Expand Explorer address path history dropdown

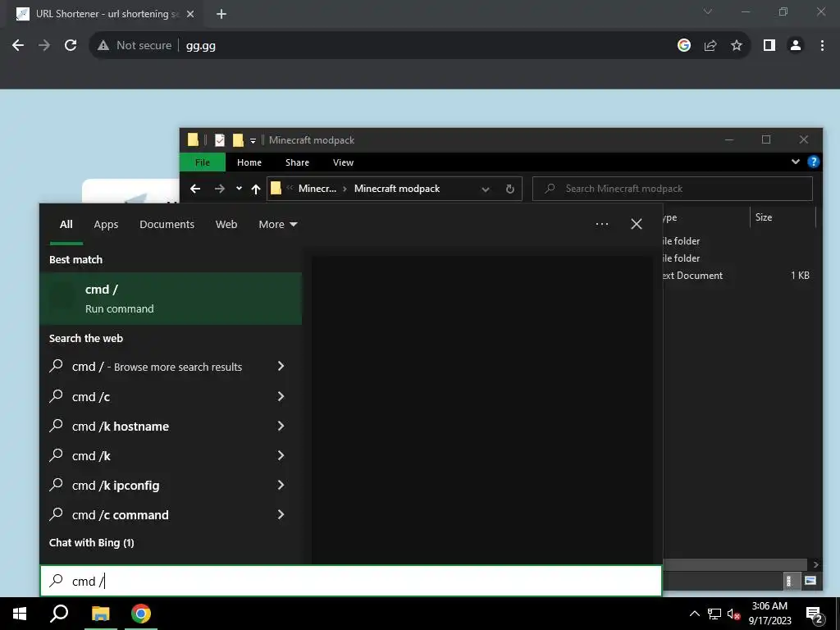point(486,189)
